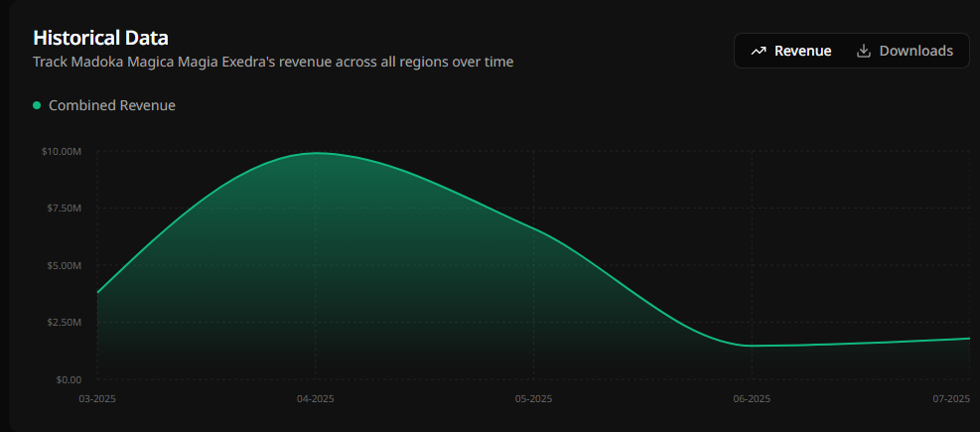Click the 04-2025 date label
The height and width of the screenshot is (432, 980).
pyautogui.click(x=315, y=399)
